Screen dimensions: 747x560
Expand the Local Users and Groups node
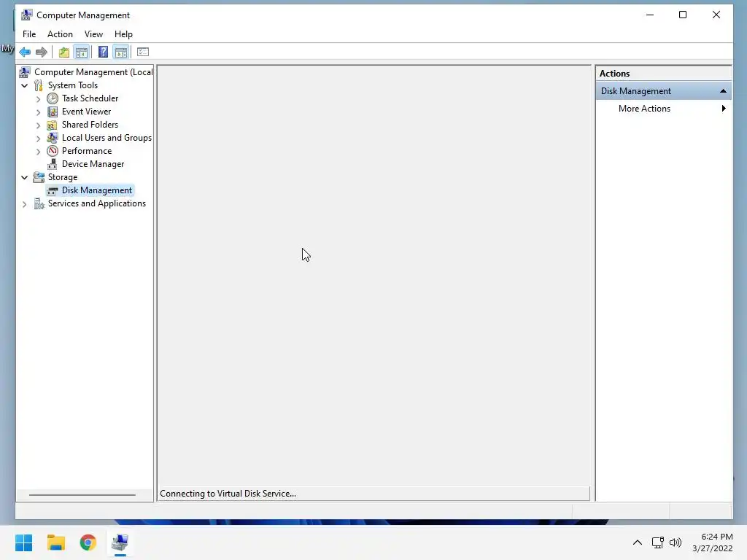[x=38, y=139]
